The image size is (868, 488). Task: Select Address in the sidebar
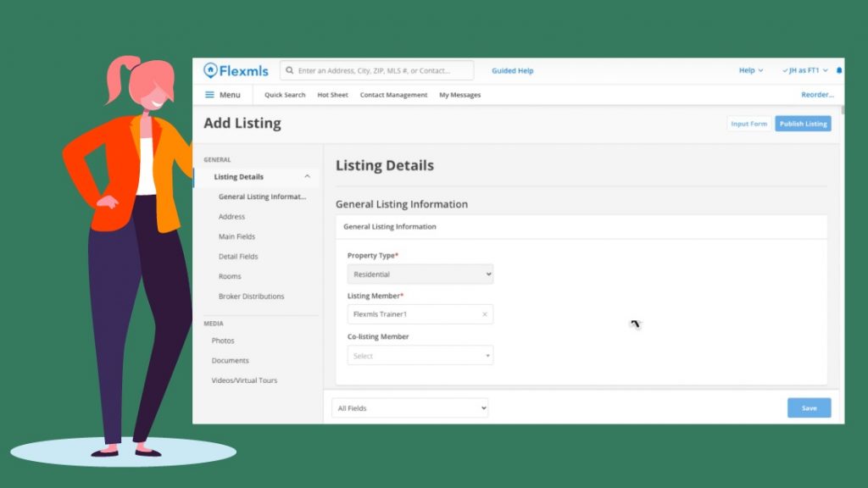231,216
